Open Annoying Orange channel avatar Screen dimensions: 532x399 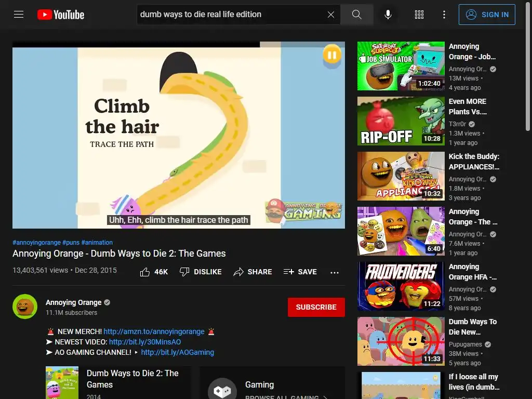[25, 307]
